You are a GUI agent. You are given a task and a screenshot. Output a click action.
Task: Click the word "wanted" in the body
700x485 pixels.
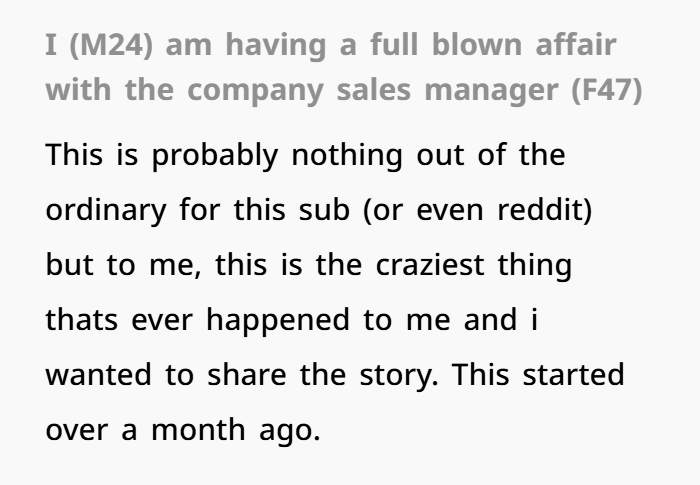pos(99,375)
